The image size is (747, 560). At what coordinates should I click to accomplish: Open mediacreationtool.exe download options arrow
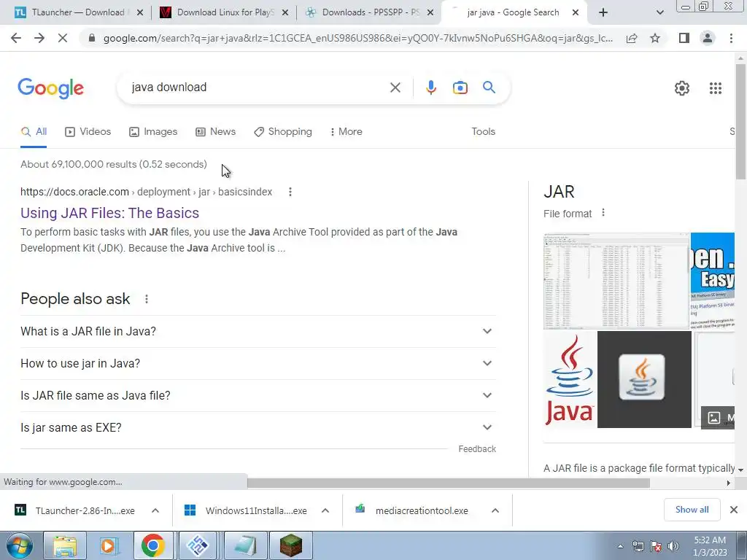(495, 510)
